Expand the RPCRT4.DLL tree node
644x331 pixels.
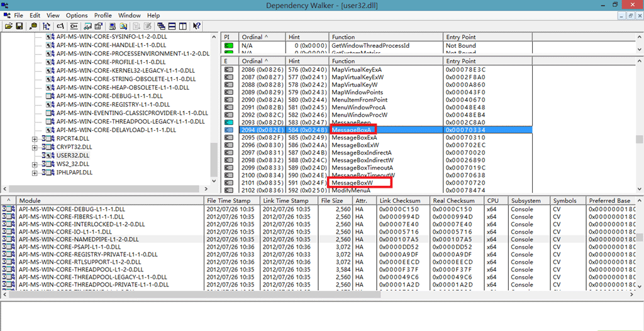click(35, 138)
